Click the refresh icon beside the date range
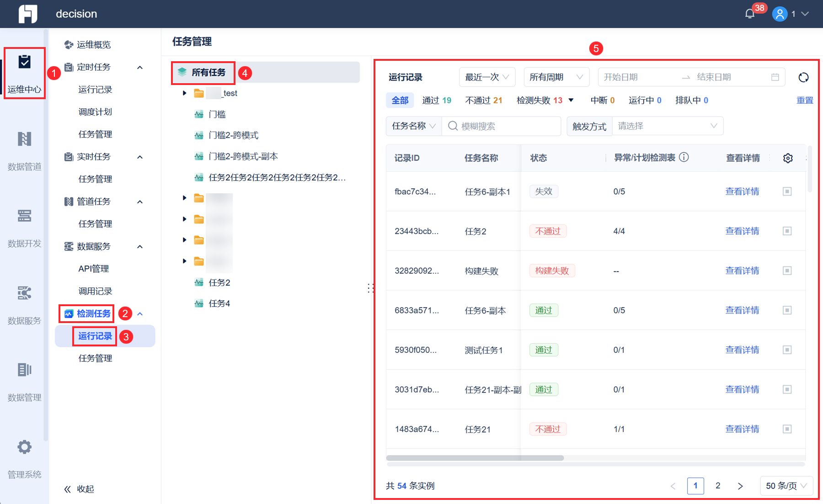Image resolution: width=823 pixels, height=504 pixels. coord(803,77)
